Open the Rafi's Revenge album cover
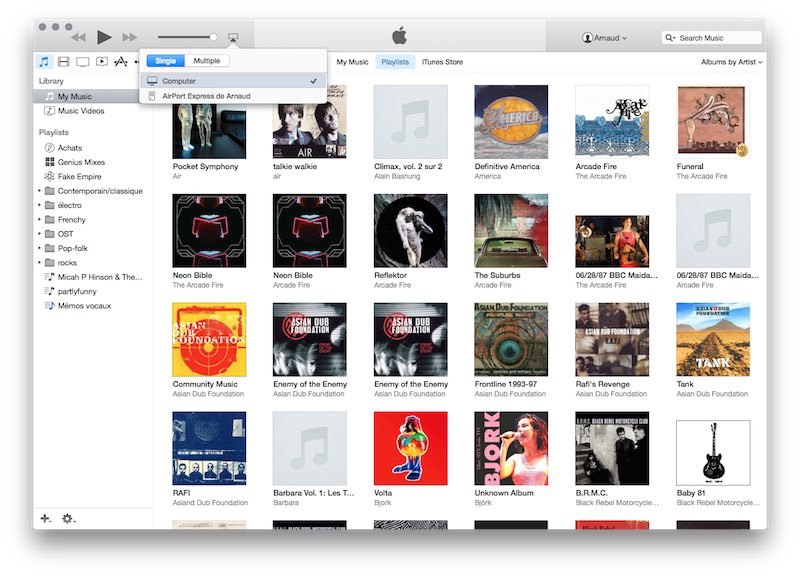800x577 pixels. pyautogui.click(x=612, y=339)
